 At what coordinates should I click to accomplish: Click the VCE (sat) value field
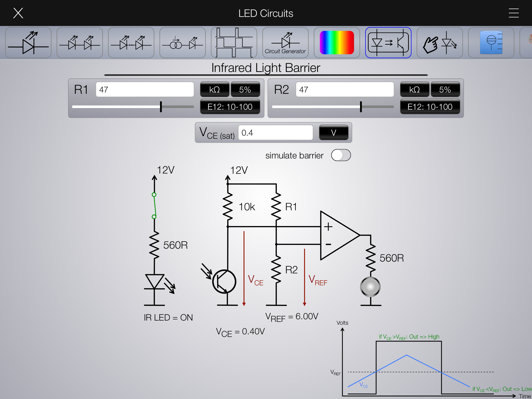(275, 133)
